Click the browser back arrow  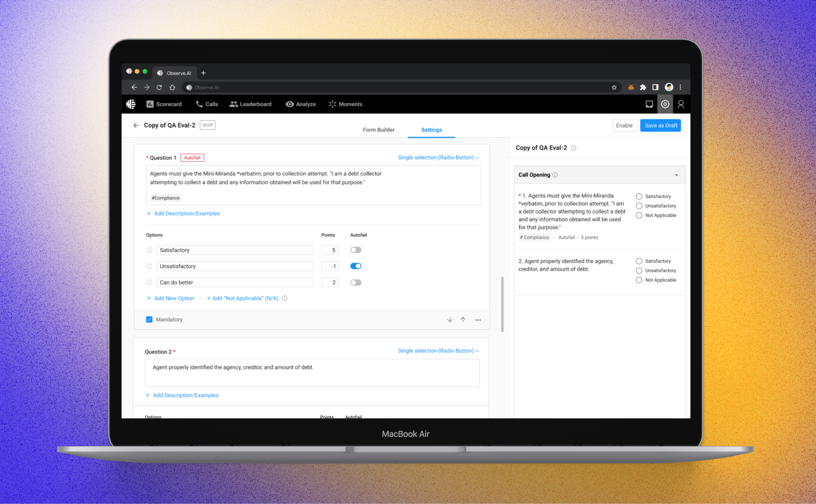pyautogui.click(x=134, y=87)
